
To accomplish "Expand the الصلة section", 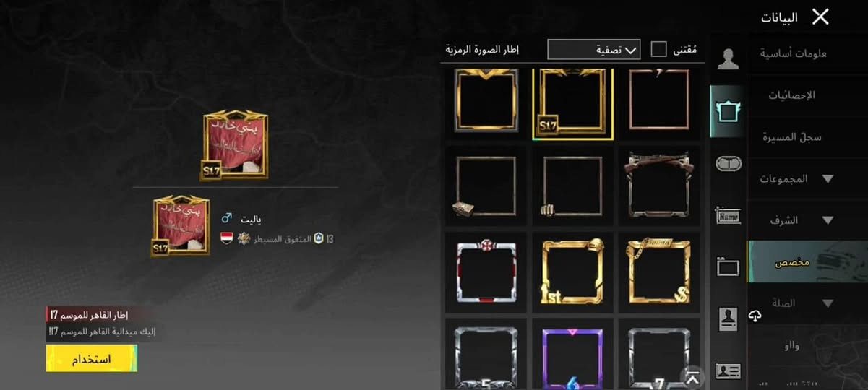I will [x=828, y=303].
